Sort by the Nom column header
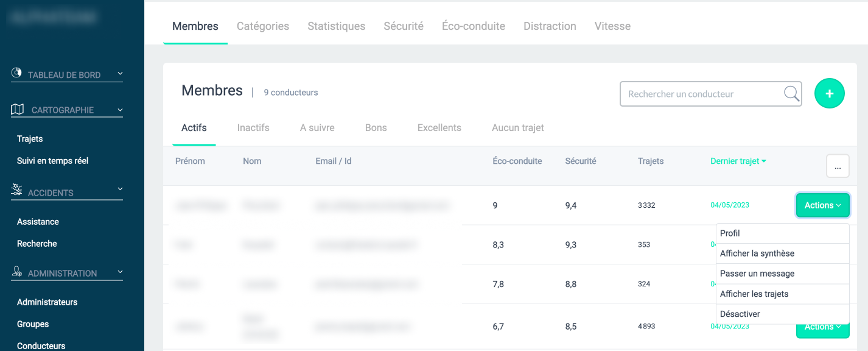 (252, 161)
